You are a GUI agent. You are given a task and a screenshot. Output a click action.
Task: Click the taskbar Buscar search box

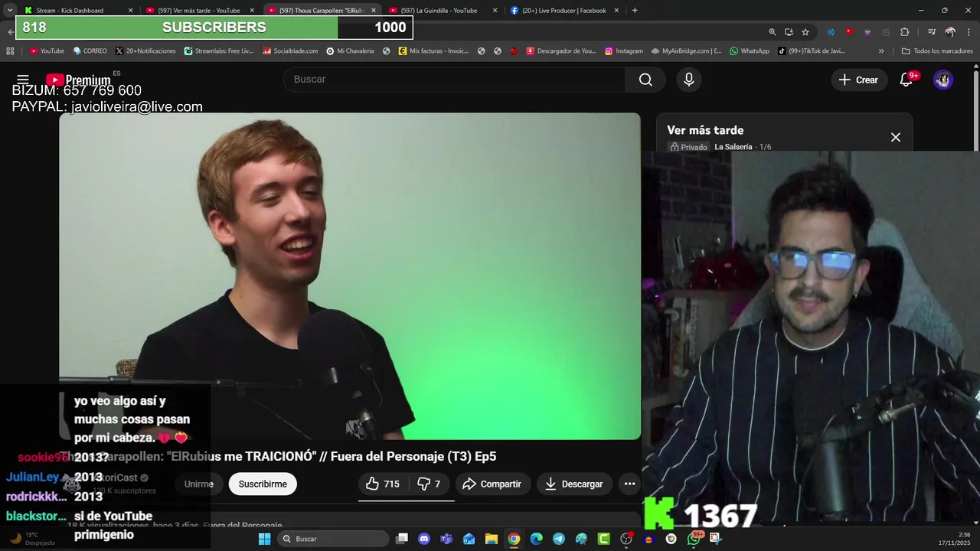click(x=333, y=539)
